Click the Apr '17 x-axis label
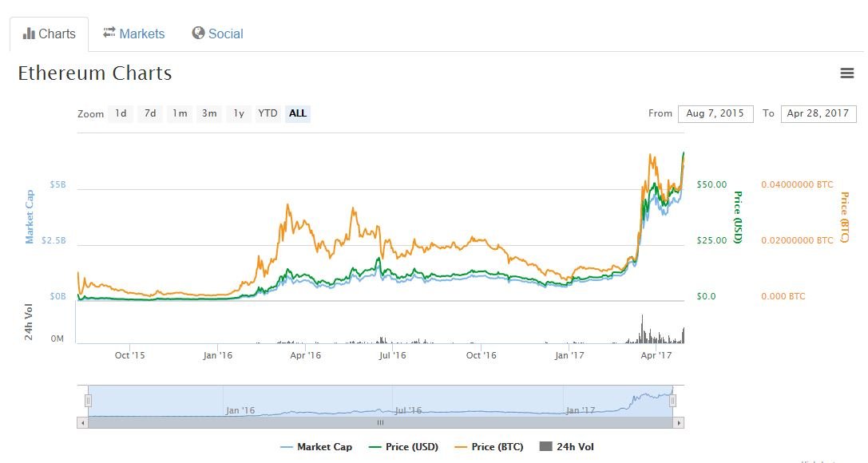The height and width of the screenshot is (463, 868). [x=656, y=355]
